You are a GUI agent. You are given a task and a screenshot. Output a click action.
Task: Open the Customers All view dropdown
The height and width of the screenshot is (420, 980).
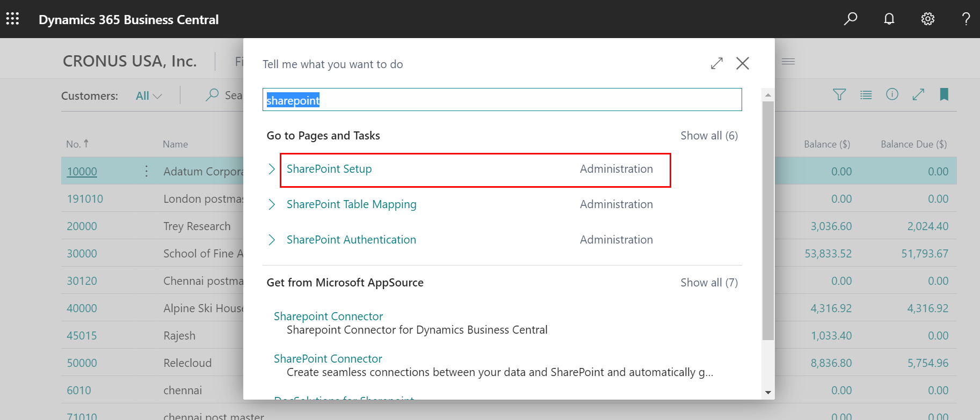(149, 96)
